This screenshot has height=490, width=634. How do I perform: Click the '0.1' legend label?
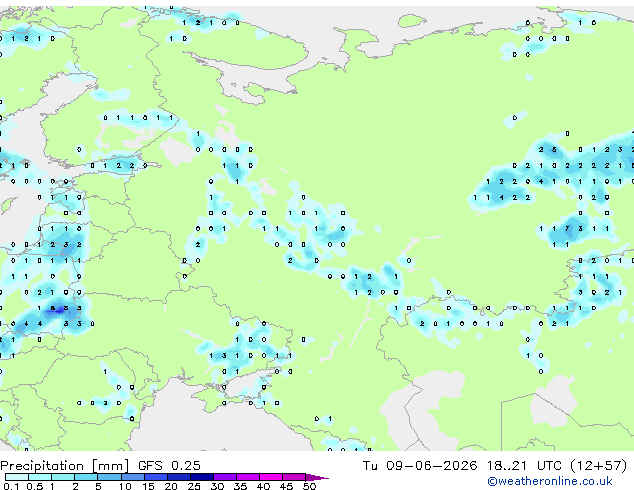pyautogui.click(x=11, y=486)
